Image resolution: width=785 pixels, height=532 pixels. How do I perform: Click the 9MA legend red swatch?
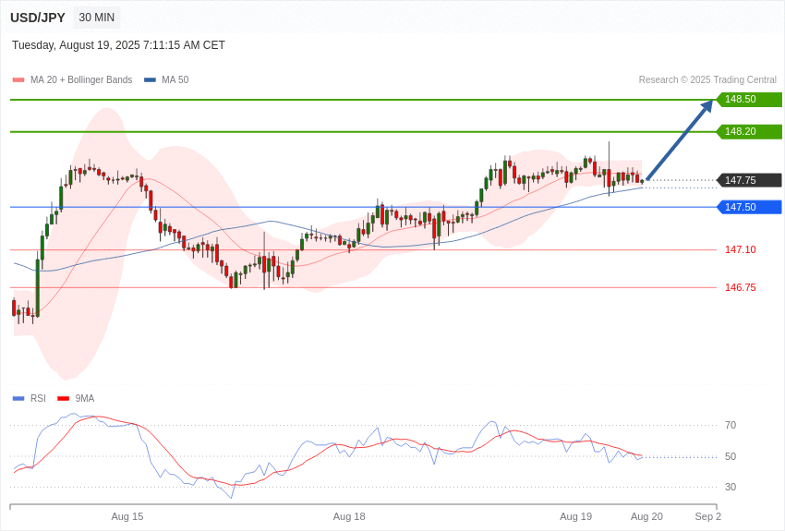(x=63, y=399)
